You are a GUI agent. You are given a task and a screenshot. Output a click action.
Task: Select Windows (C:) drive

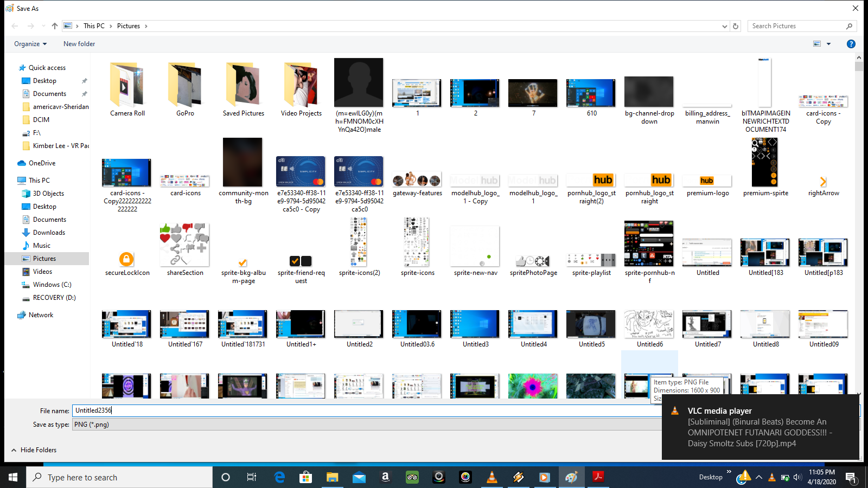click(52, 285)
